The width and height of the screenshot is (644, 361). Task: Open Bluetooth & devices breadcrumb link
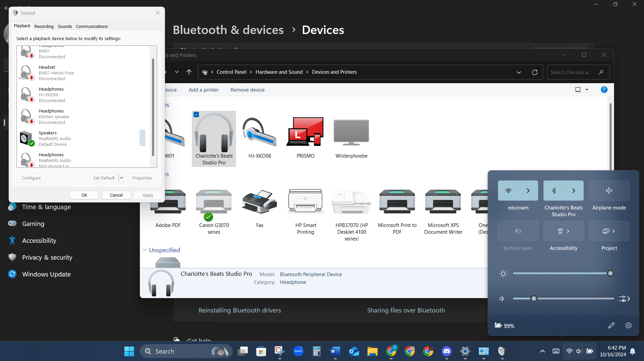(x=228, y=30)
